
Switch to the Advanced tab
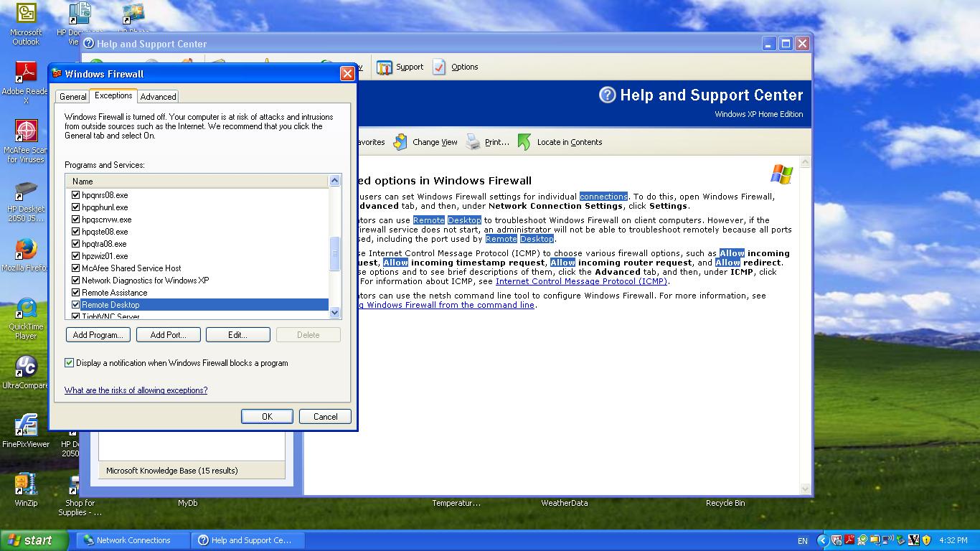[158, 97]
